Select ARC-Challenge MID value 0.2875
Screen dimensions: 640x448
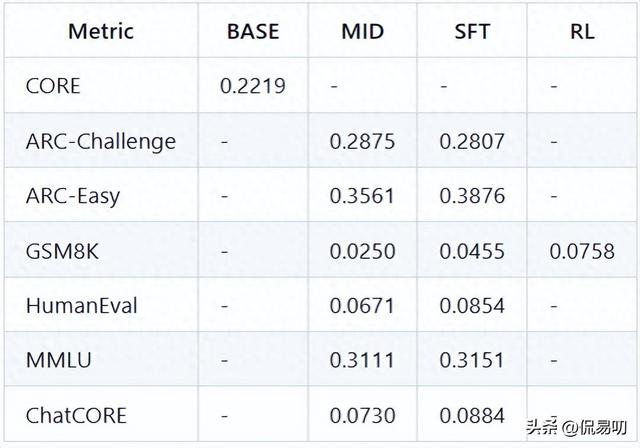pyautogui.click(x=363, y=141)
